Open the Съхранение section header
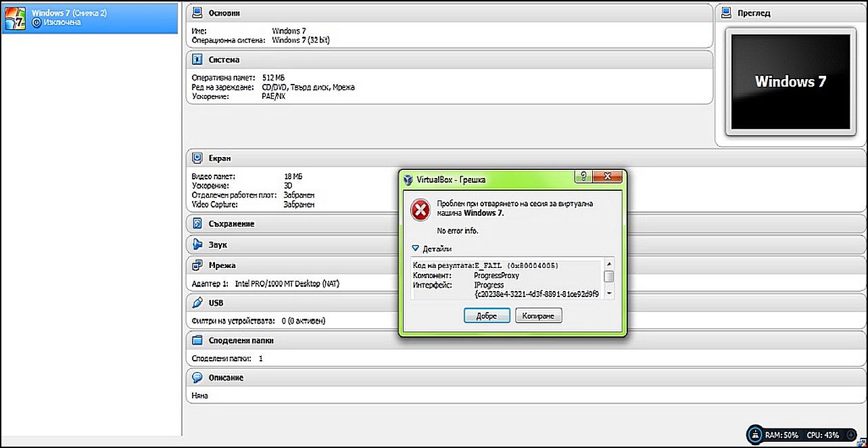868x448 pixels. click(526, 223)
